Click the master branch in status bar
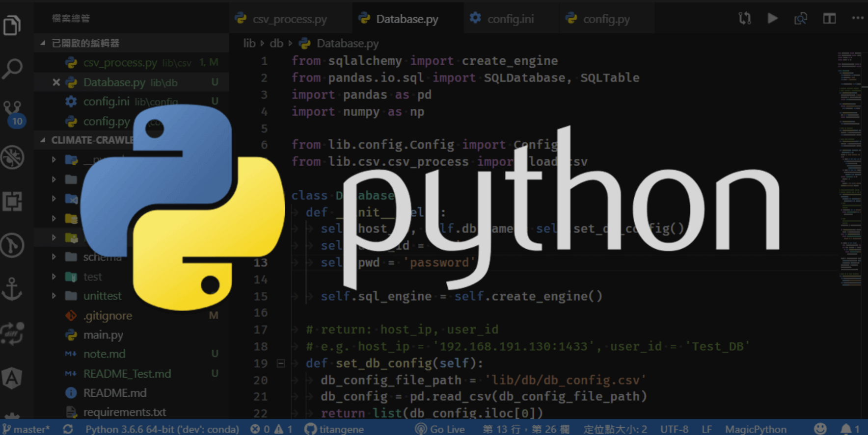Screen dimensions: 868x435 pyautogui.click(x=27, y=429)
